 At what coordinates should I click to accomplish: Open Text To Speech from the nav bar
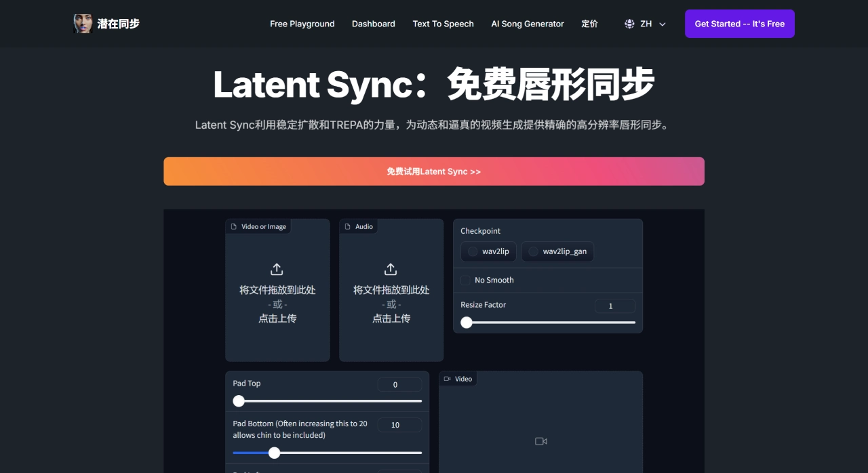coord(443,24)
